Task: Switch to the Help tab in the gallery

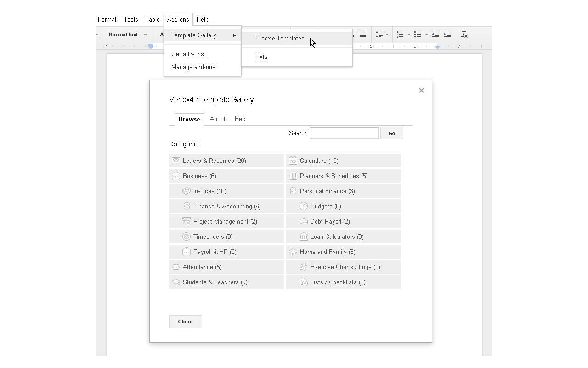Action: (241, 119)
